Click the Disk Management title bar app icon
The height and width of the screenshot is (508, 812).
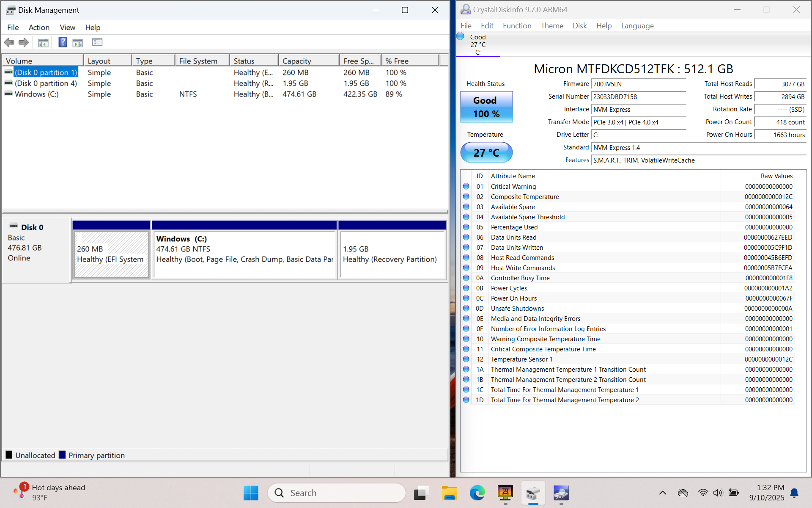tap(11, 10)
